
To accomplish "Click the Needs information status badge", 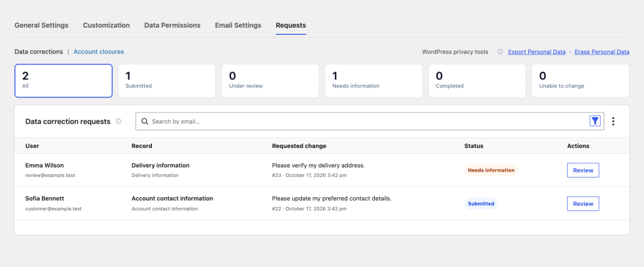I will click(x=491, y=170).
